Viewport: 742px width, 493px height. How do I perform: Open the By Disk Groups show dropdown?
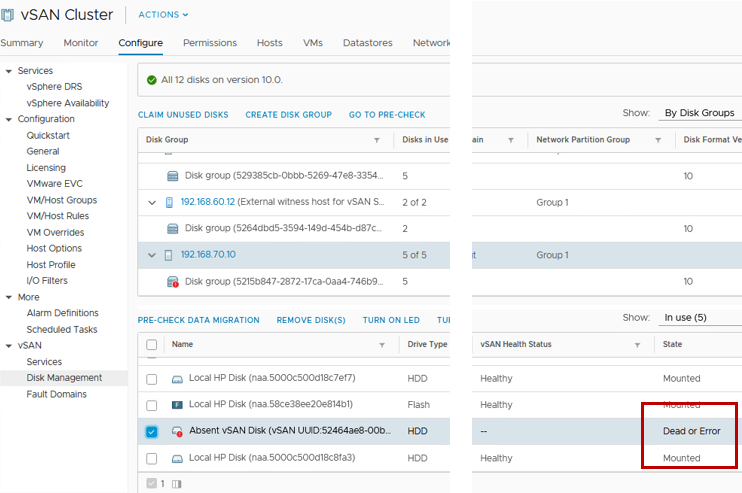700,113
